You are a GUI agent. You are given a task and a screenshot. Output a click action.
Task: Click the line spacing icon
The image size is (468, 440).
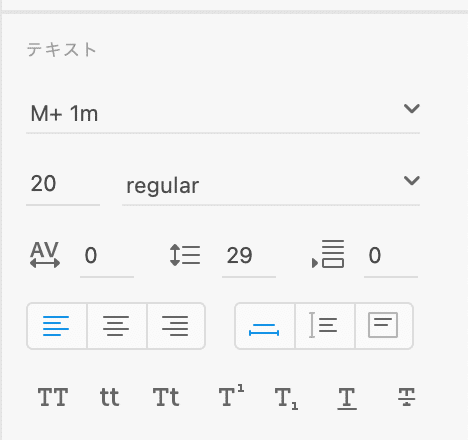tap(185, 255)
